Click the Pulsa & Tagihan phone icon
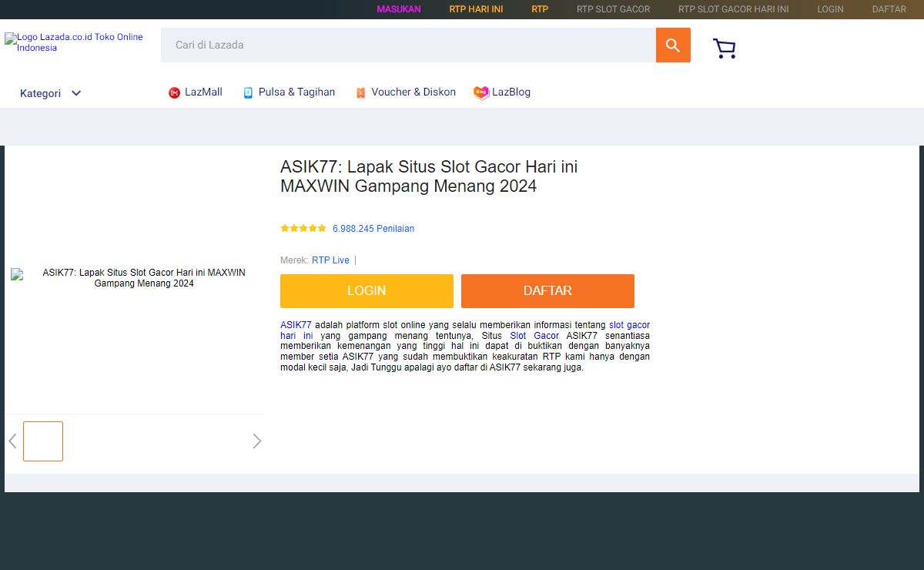 248,92
